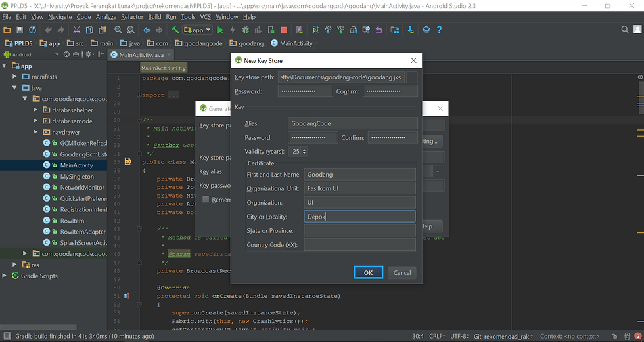Screen dimensions: 644x342
Task: Expand the Gradle Scripts node
Action: pos(4,276)
